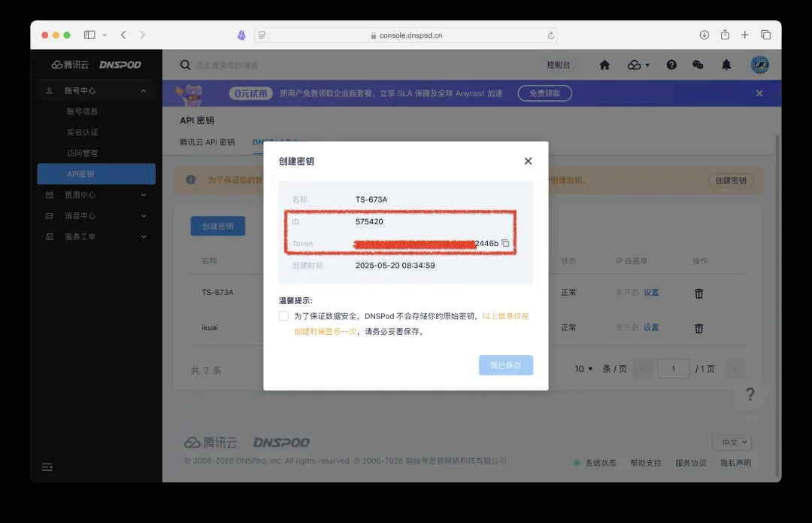Image resolution: width=812 pixels, height=523 pixels.
Task: Click the 免费领取 banner button
Action: pyautogui.click(x=544, y=93)
